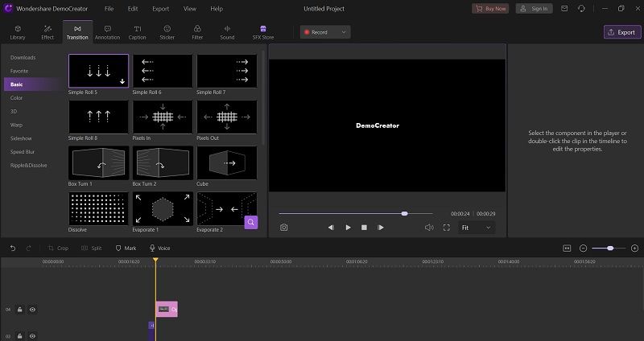Select the Simple Roll 6 transition
This screenshot has height=341, width=644.
163,71
